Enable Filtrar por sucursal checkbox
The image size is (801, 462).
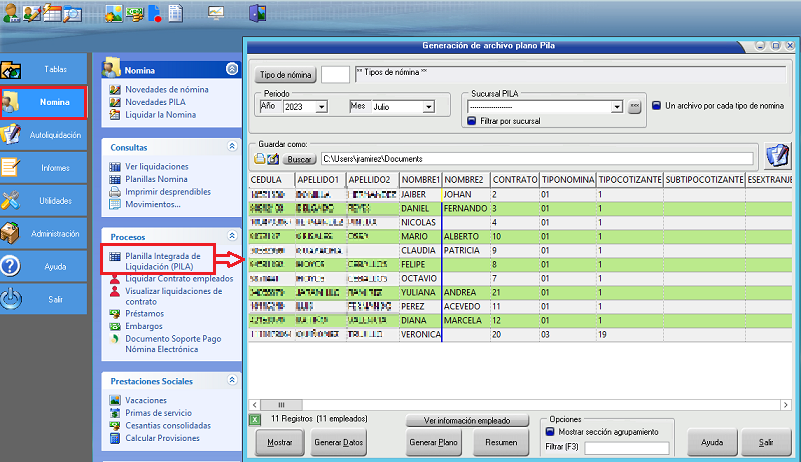[x=471, y=121]
